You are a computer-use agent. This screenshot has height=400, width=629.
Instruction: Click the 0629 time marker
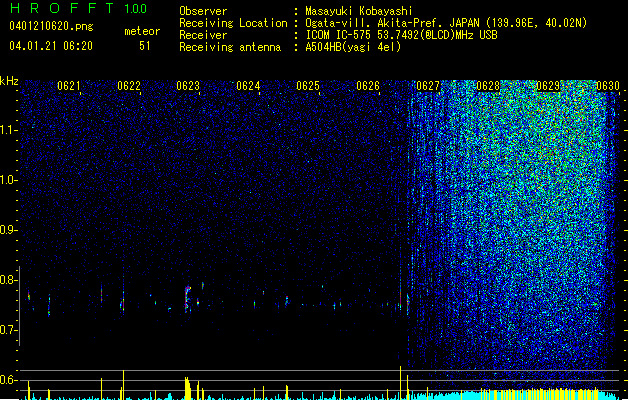coord(548,86)
